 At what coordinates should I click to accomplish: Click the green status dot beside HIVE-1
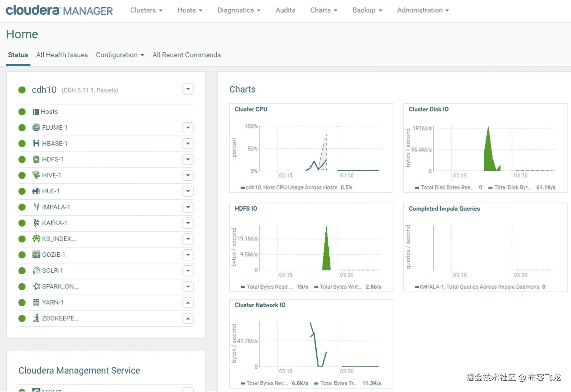(22, 175)
